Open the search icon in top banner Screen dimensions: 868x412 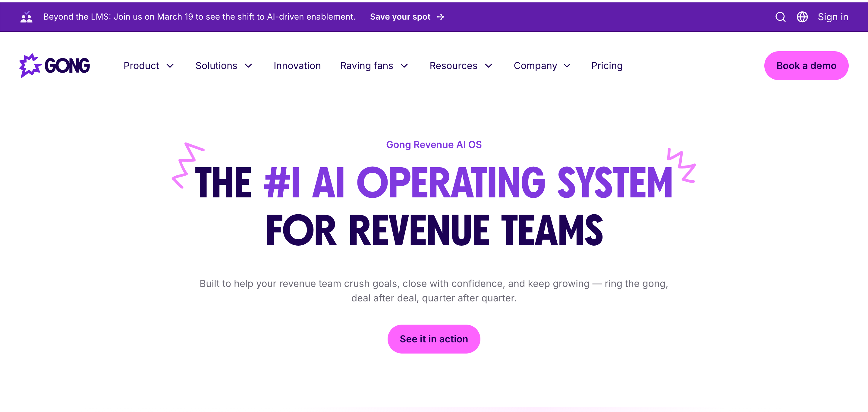(x=780, y=17)
